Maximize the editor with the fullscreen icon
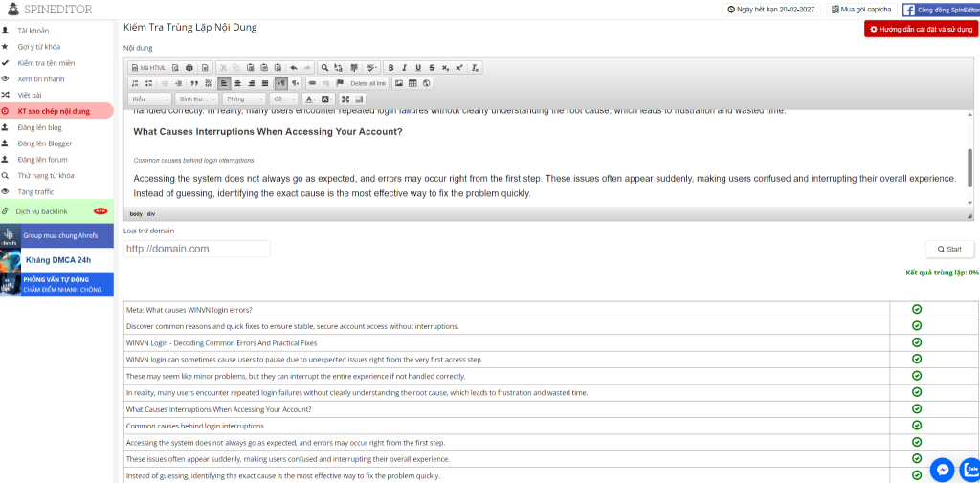 (x=345, y=99)
